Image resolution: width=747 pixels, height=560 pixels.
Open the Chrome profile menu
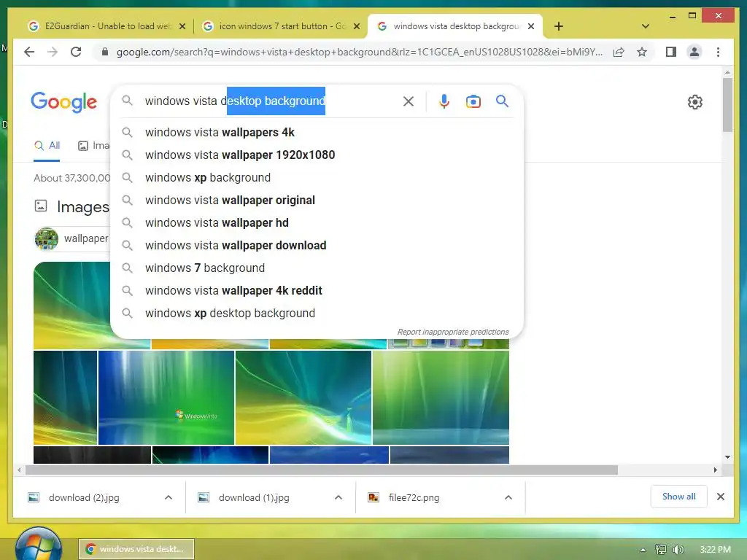click(694, 52)
